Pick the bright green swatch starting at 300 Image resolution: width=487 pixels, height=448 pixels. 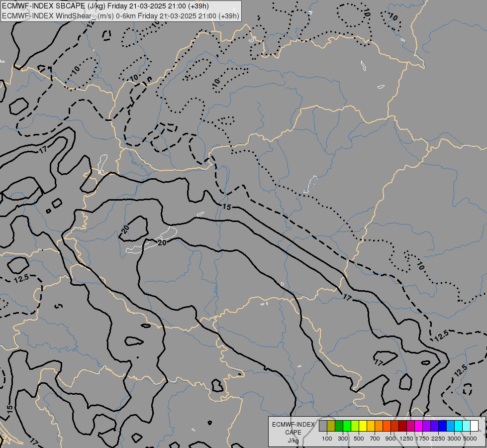point(347,426)
